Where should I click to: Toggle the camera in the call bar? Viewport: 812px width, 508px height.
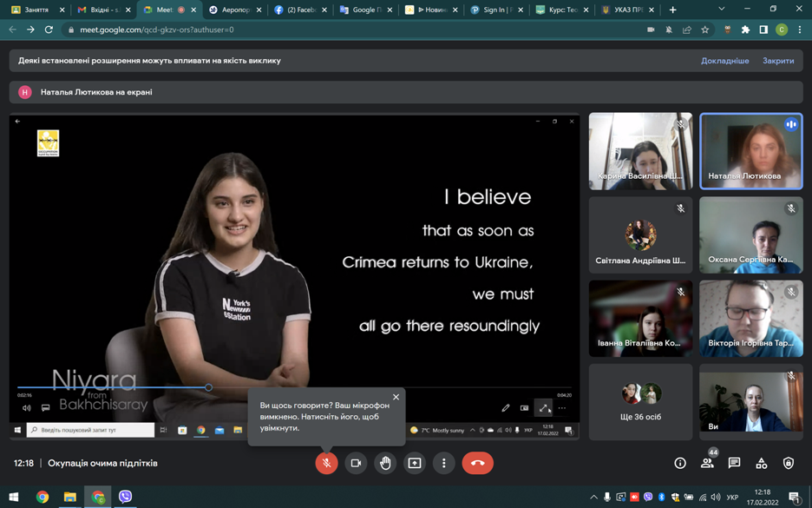point(356,463)
